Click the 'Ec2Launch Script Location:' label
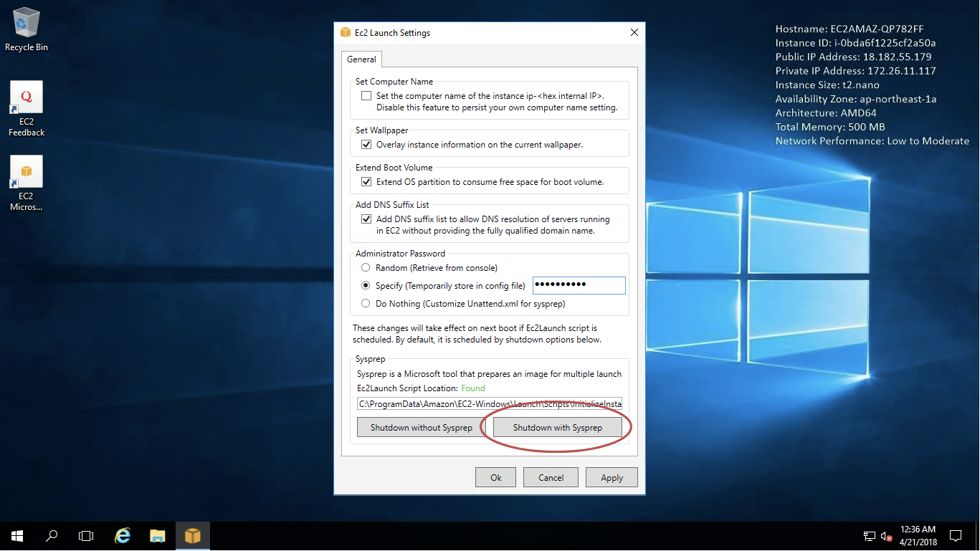This screenshot has width=980, height=551. [x=407, y=388]
